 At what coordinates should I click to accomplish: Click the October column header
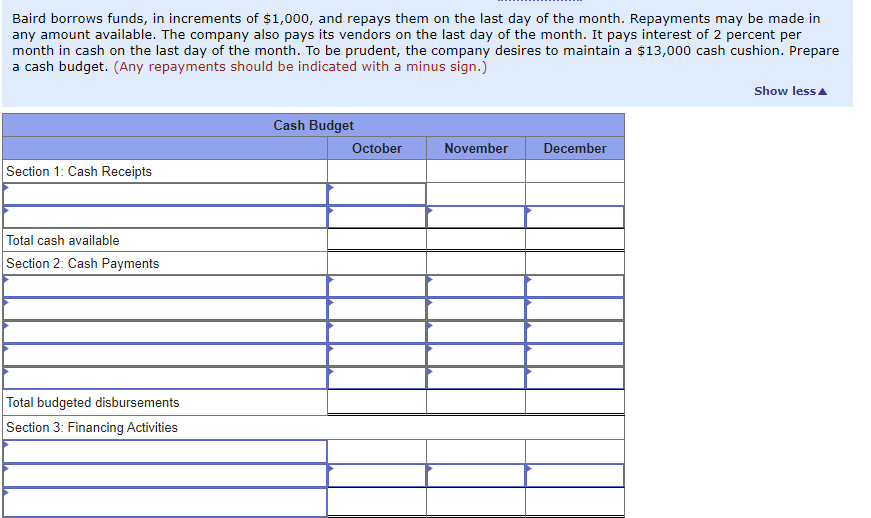[377, 148]
